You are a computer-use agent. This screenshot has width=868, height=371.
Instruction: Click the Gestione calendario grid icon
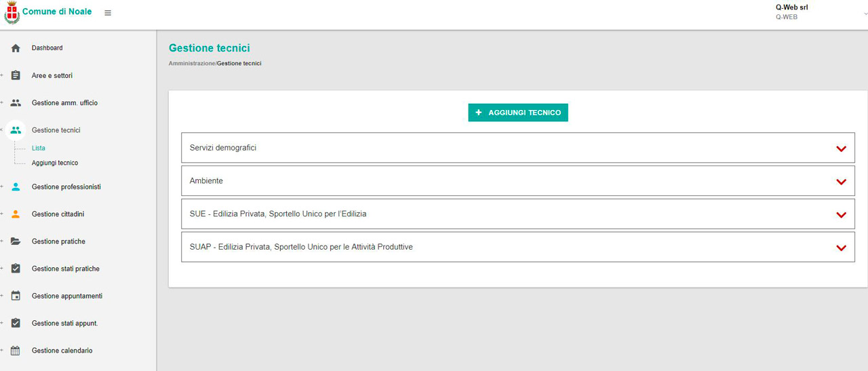click(x=16, y=351)
